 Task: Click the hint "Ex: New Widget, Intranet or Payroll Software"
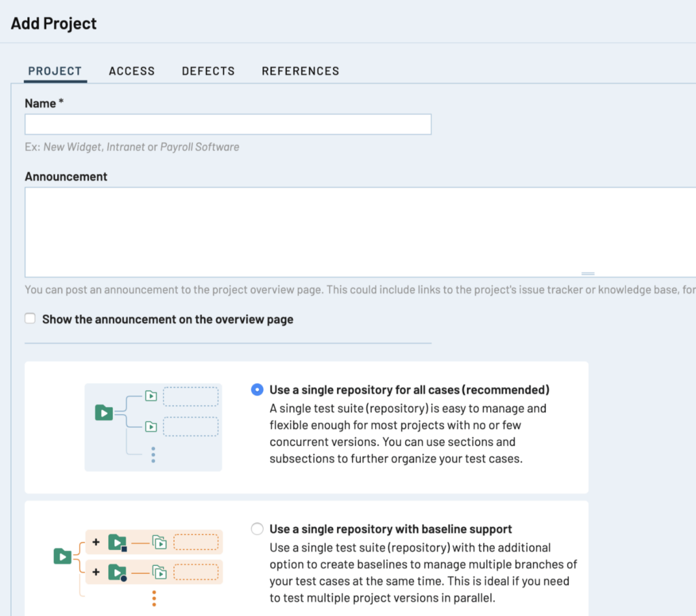pyautogui.click(x=133, y=147)
